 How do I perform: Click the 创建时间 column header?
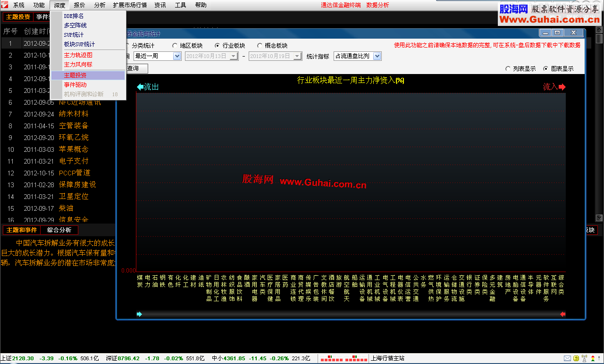[38, 31]
